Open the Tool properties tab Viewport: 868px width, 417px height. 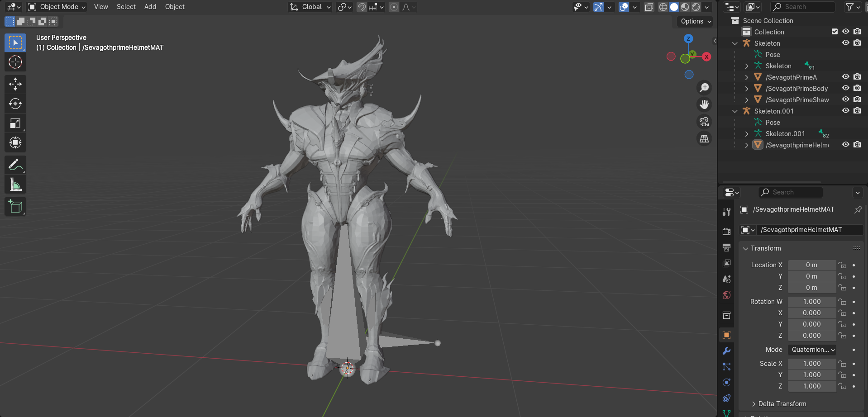(726, 212)
